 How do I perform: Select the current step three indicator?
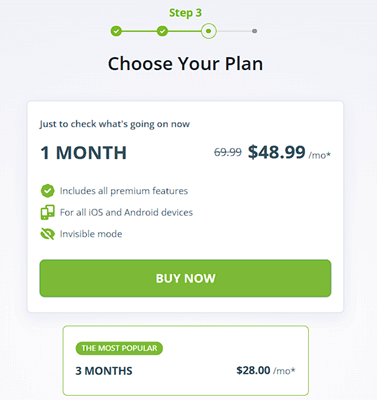(209, 31)
